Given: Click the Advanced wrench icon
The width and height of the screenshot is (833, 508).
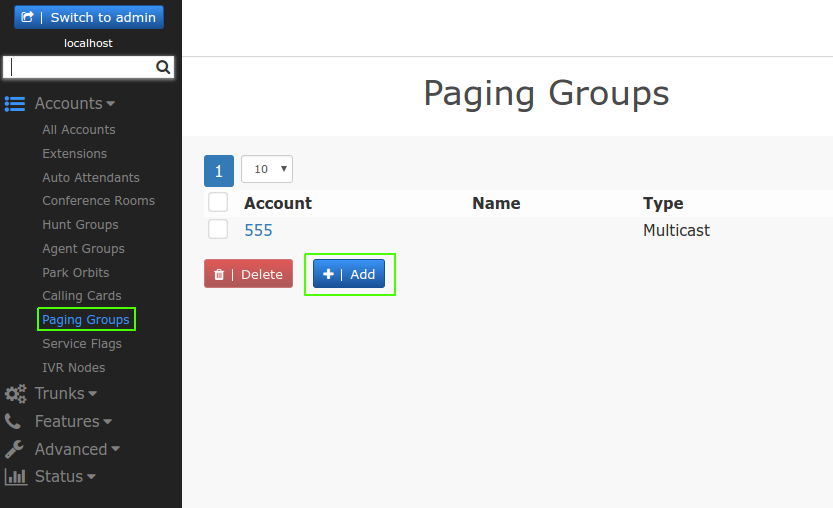Looking at the screenshot, I should [15, 450].
